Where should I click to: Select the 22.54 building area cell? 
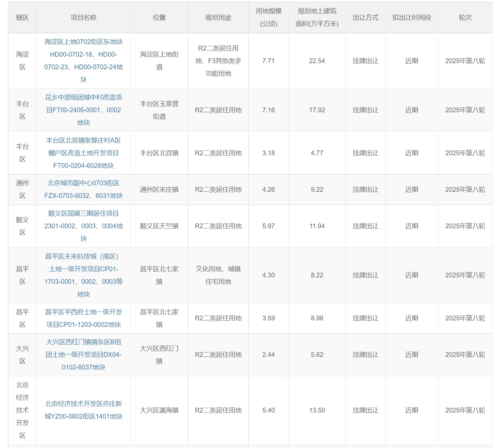coord(317,61)
